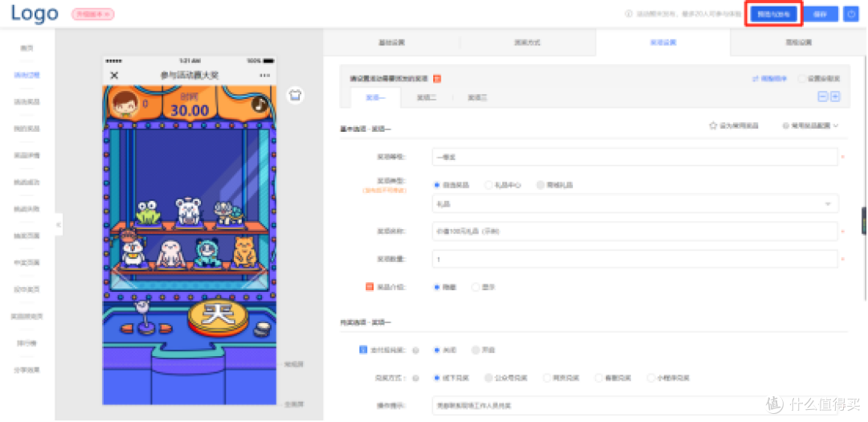Open the 礼品 prize type dropdown
Image resolution: width=868 pixels, height=422 pixels.
click(x=635, y=204)
